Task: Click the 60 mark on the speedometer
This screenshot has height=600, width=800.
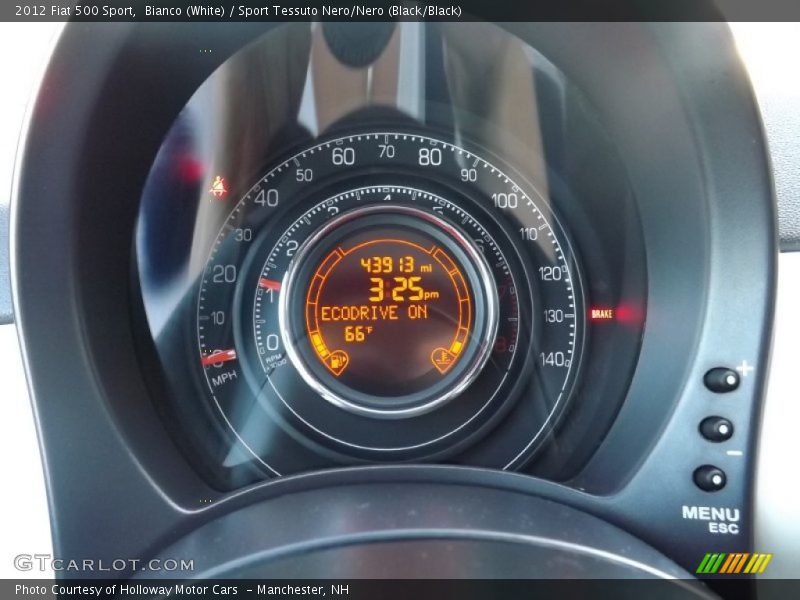Action: tap(343, 156)
